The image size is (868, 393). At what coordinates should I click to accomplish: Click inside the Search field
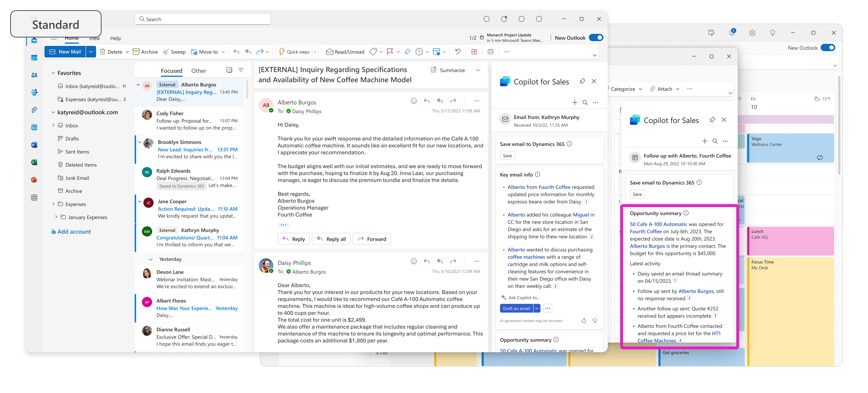203,19
